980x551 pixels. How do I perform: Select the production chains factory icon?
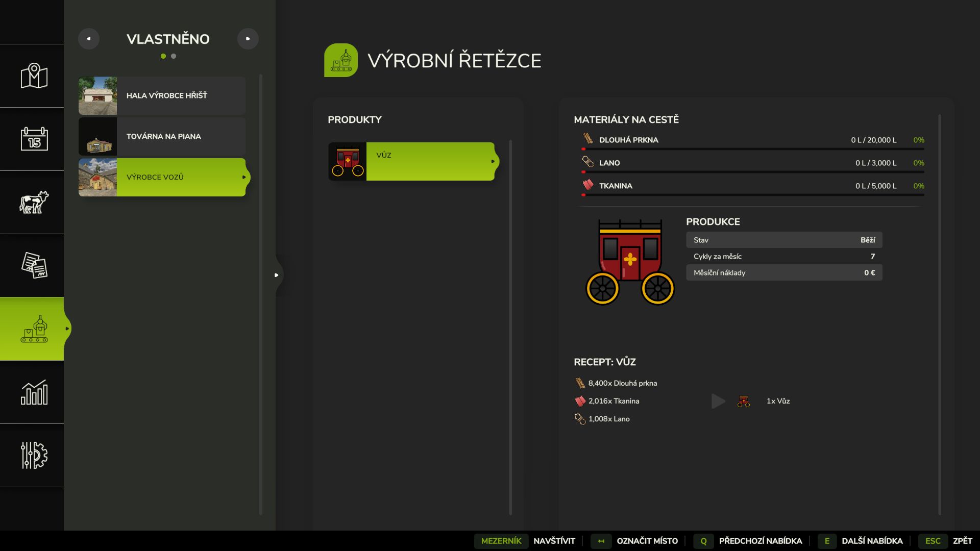[34, 329]
